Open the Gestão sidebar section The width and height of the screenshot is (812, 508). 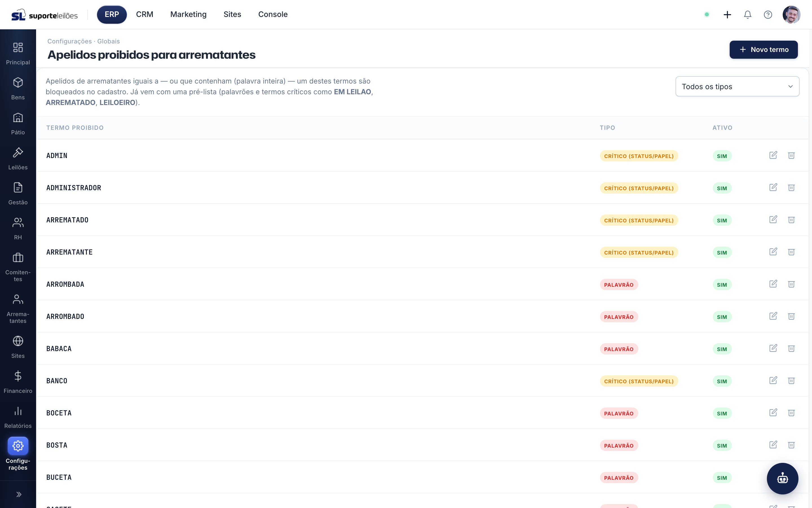[18, 194]
